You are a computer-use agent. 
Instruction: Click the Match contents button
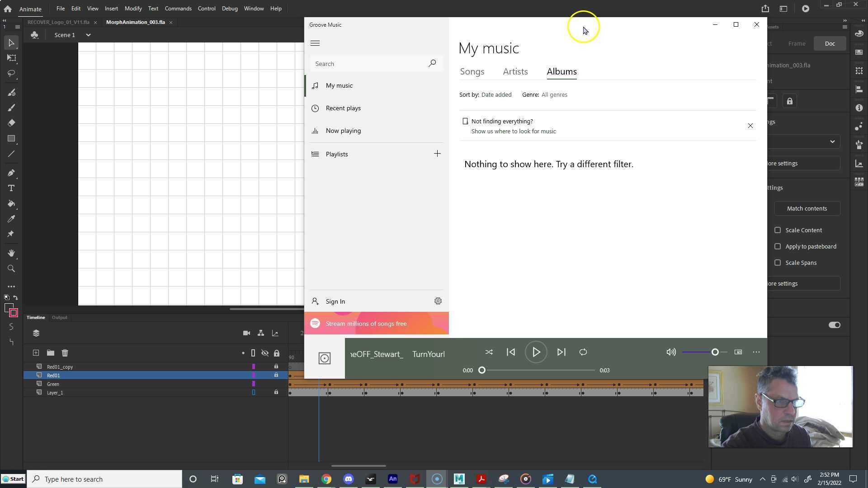pyautogui.click(x=807, y=209)
